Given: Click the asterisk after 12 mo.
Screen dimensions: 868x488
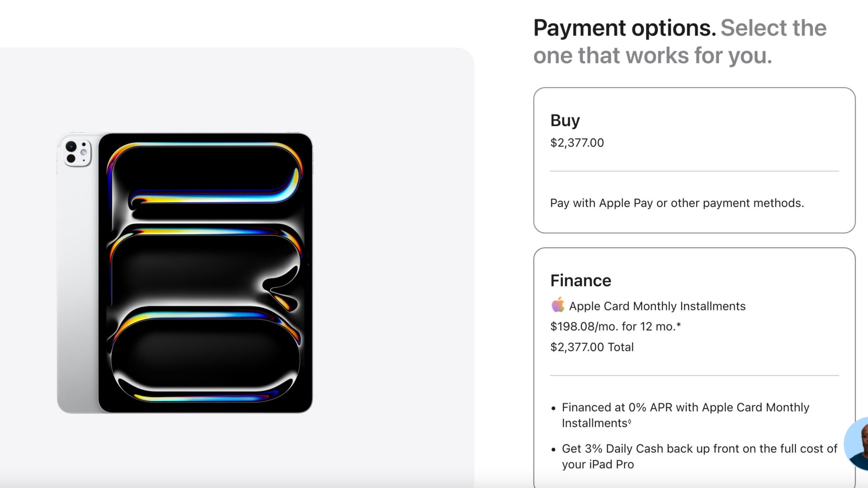Looking at the screenshot, I should point(679,325).
